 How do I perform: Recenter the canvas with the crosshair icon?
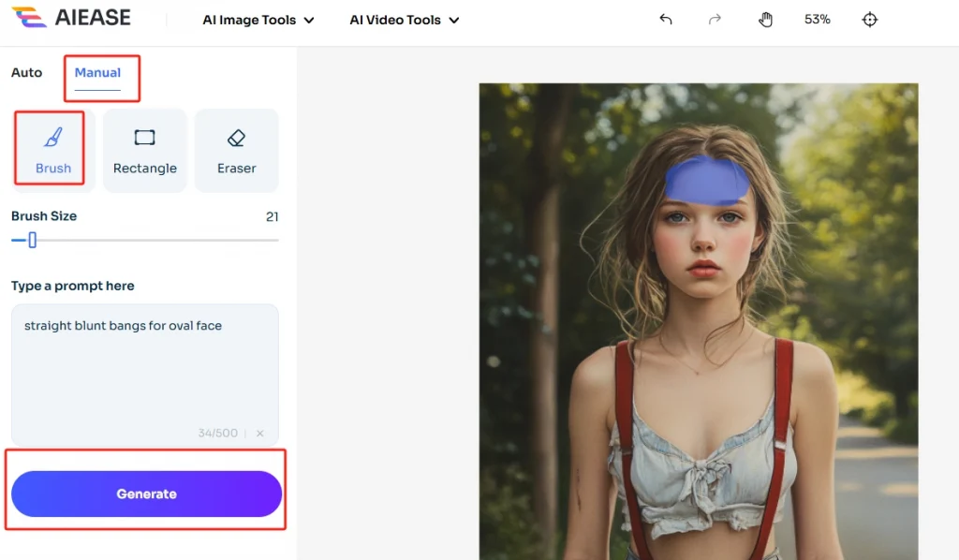870,20
